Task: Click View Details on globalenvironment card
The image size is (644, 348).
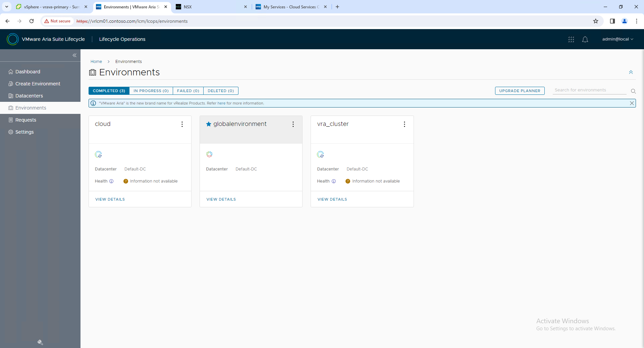Action: (x=221, y=199)
